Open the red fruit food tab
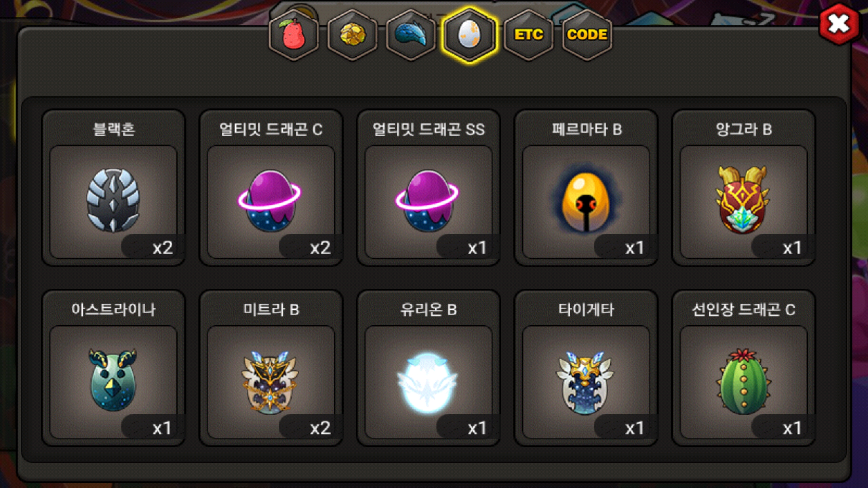The width and height of the screenshot is (868, 488). pyautogui.click(x=294, y=35)
